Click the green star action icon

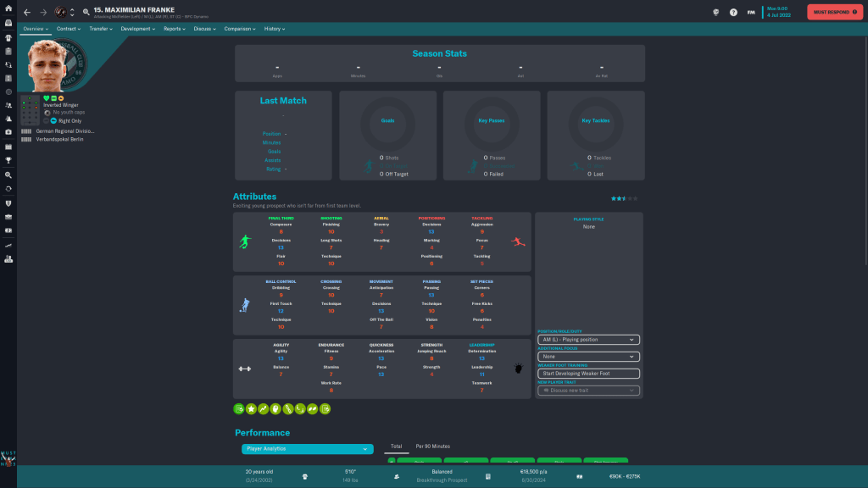[x=251, y=409]
